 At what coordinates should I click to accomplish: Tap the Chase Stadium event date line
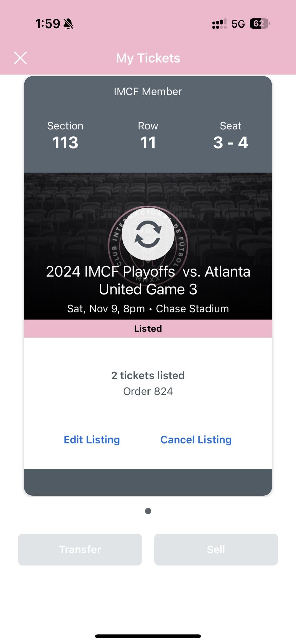[148, 308]
